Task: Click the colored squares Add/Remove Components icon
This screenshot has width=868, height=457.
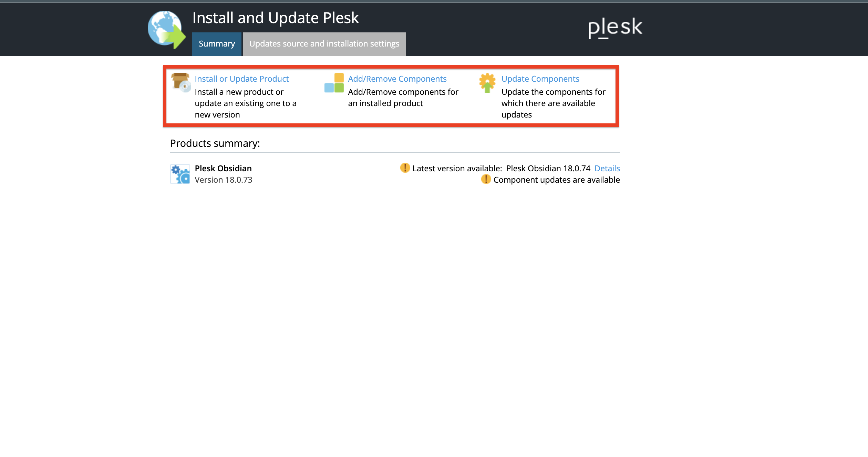Action: (x=334, y=83)
